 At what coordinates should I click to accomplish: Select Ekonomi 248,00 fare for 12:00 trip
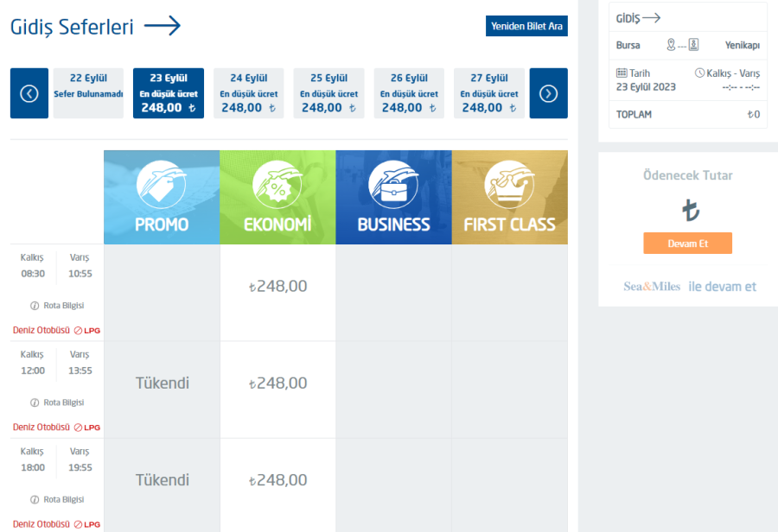tap(277, 383)
